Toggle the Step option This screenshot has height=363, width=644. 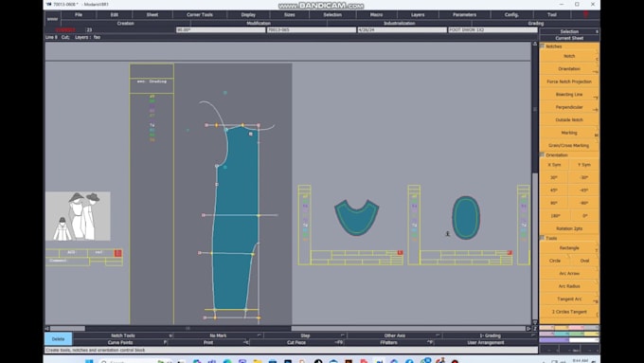(305, 336)
